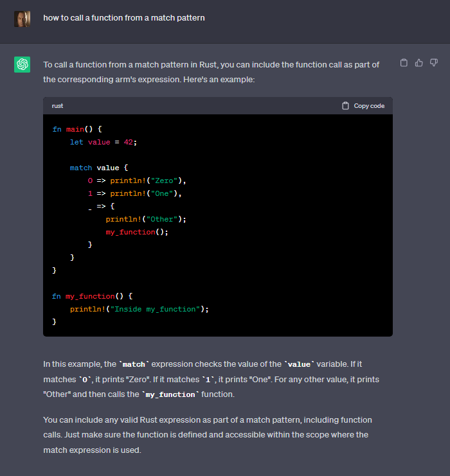Image resolution: width=450 pixels, height=476 pixels.
Task: Click the Copy code button
Action: [363, 106]
